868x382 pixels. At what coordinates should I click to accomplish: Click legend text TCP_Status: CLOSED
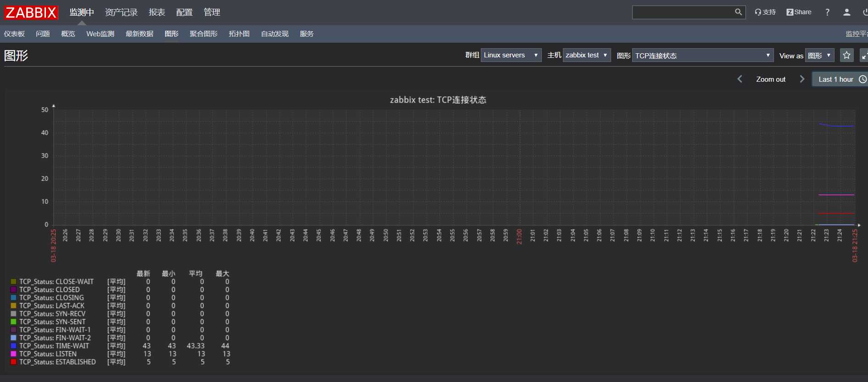(x=50, y=290)
